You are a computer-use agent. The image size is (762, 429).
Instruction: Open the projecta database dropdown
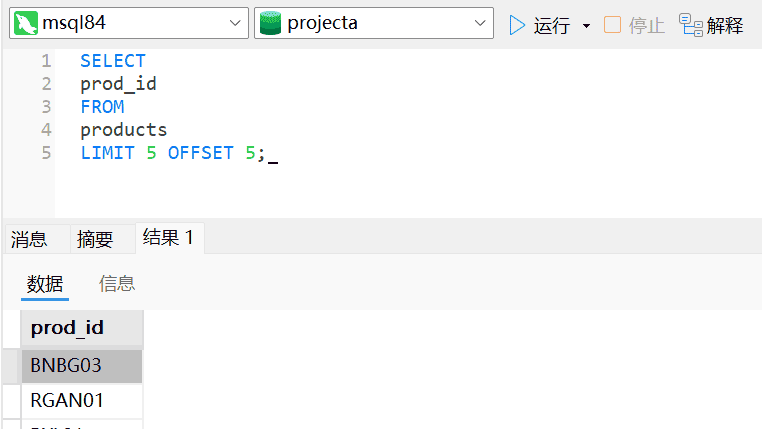point(481,24)
